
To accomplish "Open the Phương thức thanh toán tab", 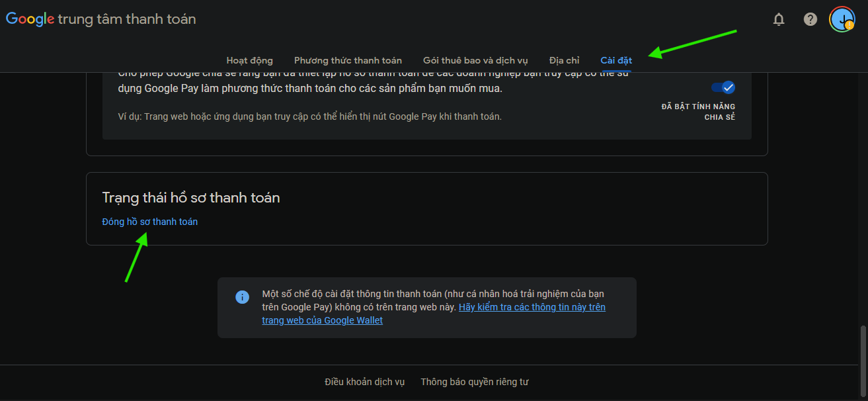I will [x=348, y=60].
